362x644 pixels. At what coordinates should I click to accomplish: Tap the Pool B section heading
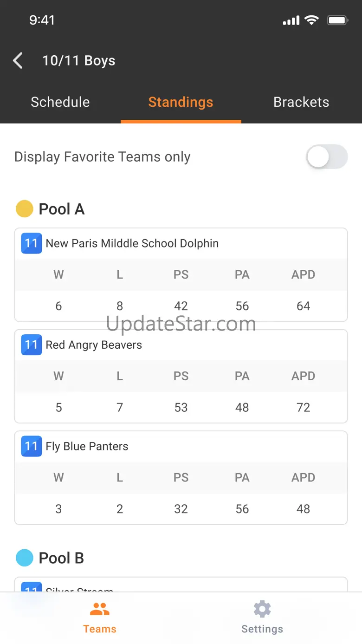click(x=61, y=558)
